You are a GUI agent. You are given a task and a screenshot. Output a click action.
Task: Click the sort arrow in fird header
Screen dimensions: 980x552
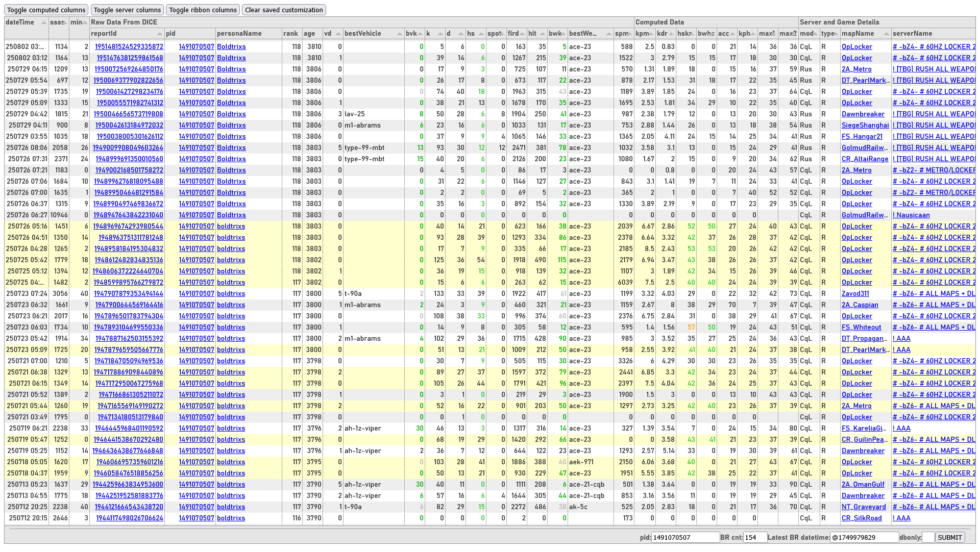[522, 34]
